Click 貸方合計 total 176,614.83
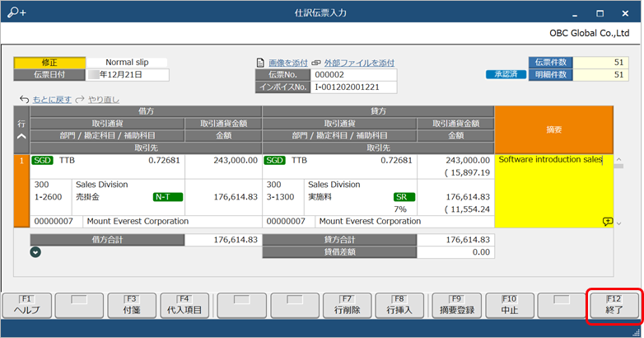Screen dimensions: 644x338 [x=456, y=240]
